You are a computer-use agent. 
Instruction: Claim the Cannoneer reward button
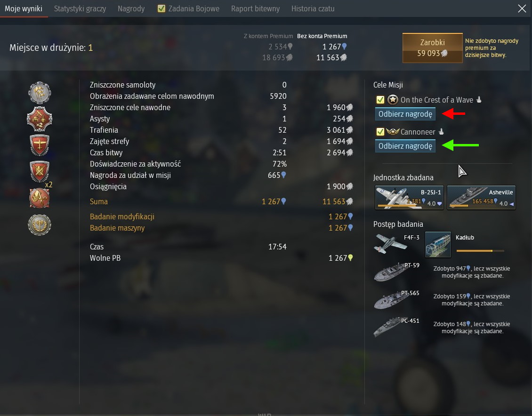405,146
